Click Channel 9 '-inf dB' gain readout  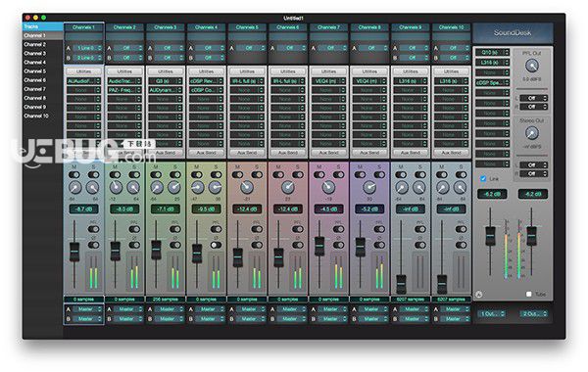pyautogui.click(x=411, y=209)
